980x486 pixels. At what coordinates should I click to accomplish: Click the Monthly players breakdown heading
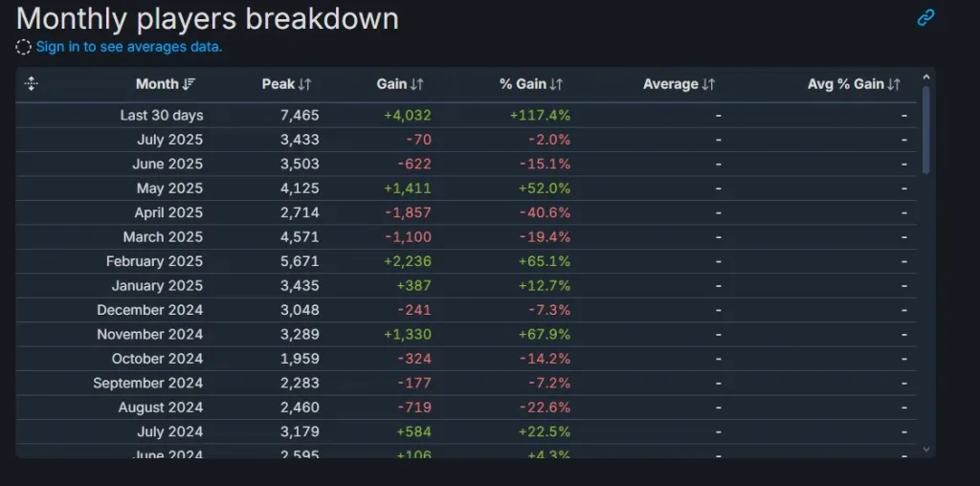[208, 18]
